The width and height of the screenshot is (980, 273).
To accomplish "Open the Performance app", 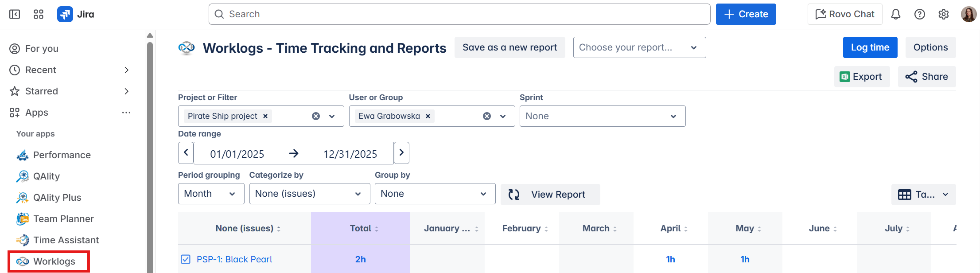I will point(62,155).
